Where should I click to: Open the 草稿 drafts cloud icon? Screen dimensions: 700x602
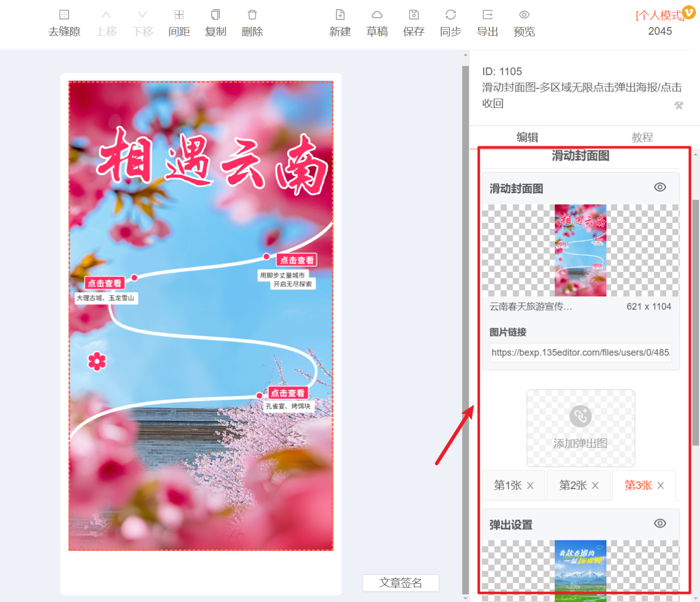[x=377, y=15]
